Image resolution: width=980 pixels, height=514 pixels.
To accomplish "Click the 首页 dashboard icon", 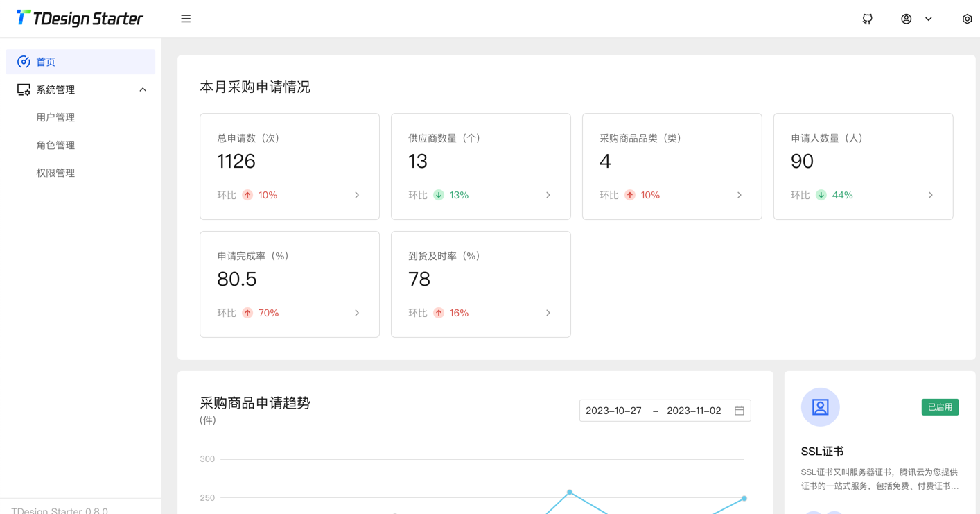I will pos(24,62).
